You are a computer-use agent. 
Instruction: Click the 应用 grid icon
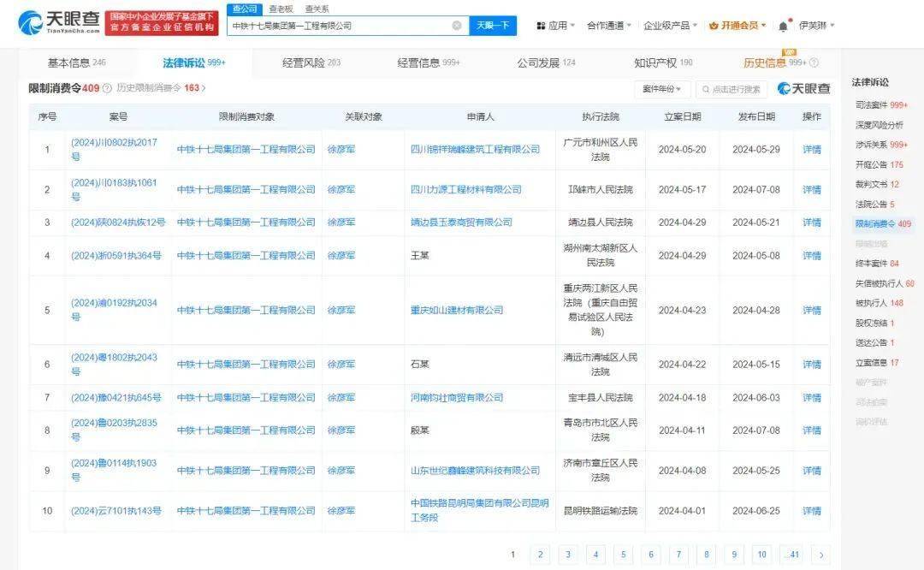click(x=541, y=26)
